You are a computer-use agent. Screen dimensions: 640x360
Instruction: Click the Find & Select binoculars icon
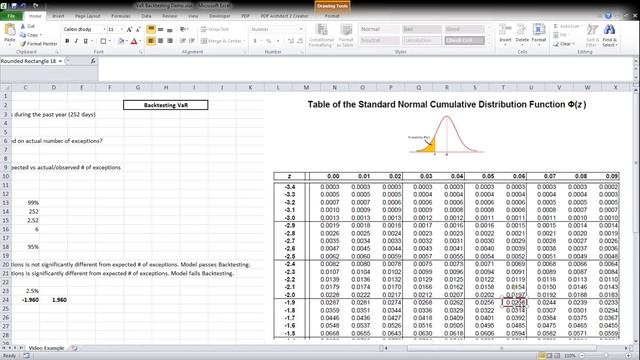609,30
